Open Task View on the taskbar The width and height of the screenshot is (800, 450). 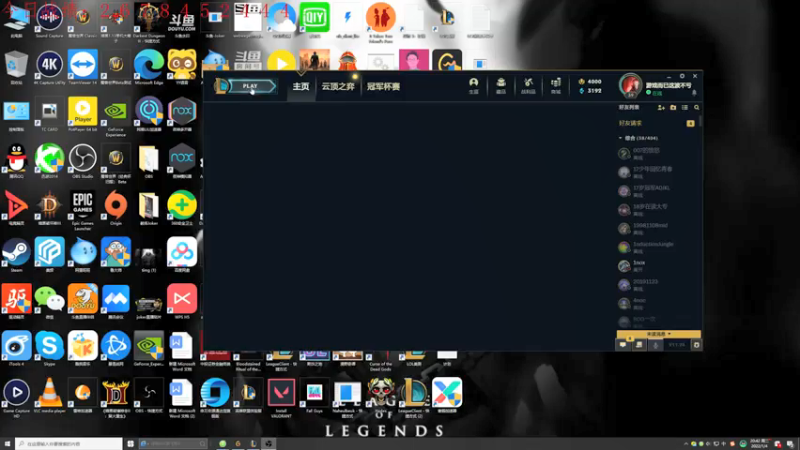(131, 444)
